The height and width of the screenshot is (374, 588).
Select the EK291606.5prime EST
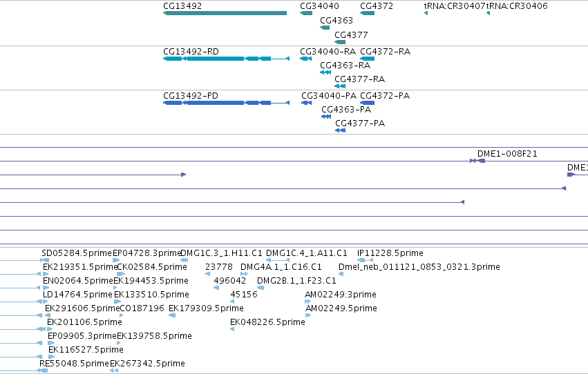click(48, 315)
